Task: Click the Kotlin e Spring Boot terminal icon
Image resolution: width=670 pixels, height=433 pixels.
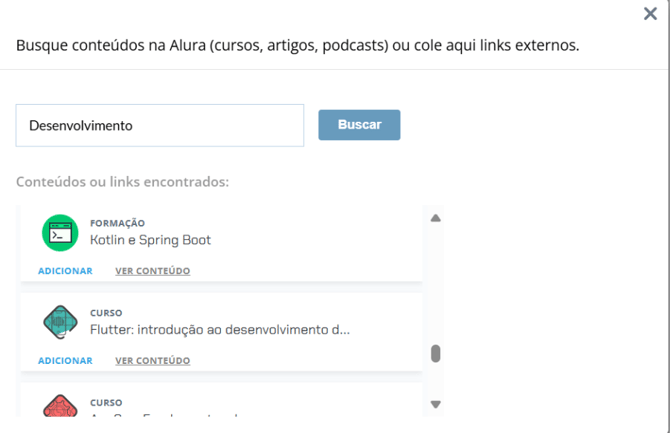Action: point(60,233)
